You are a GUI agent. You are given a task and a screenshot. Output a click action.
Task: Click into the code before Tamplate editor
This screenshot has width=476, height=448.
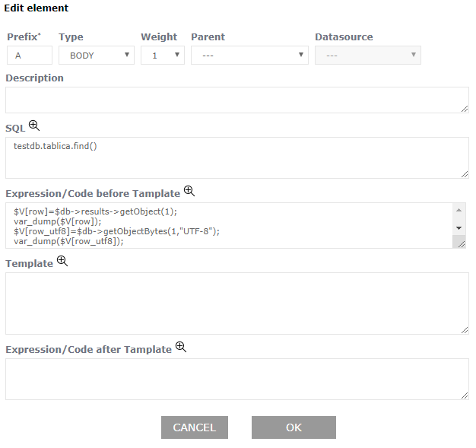(x=228, y=225)
